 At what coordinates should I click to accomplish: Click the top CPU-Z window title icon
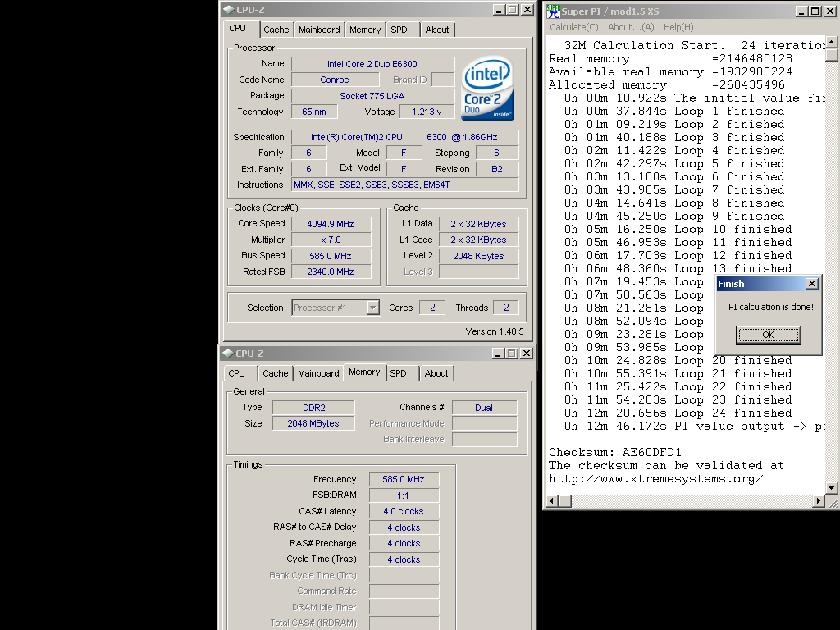tap(229, 10)
